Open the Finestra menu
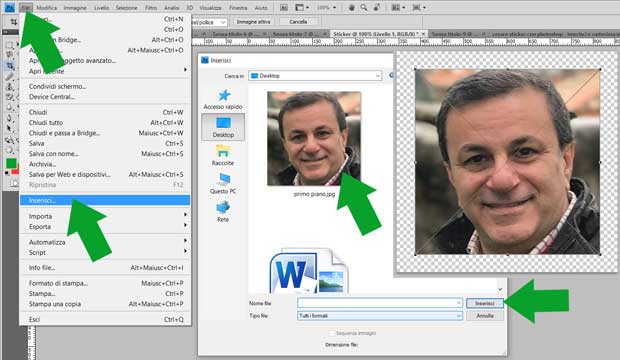The image size is (620, 360). (x=238, y=8)
